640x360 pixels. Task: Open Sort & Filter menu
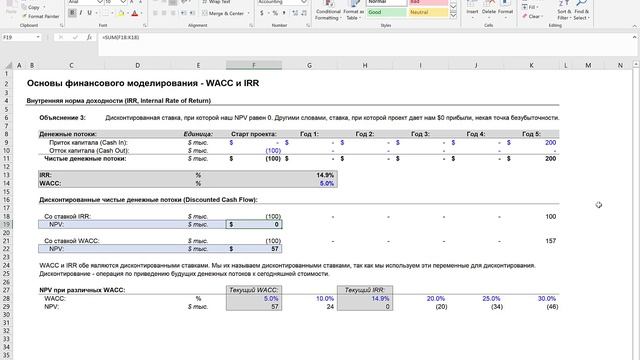click(x=564, y=10)
